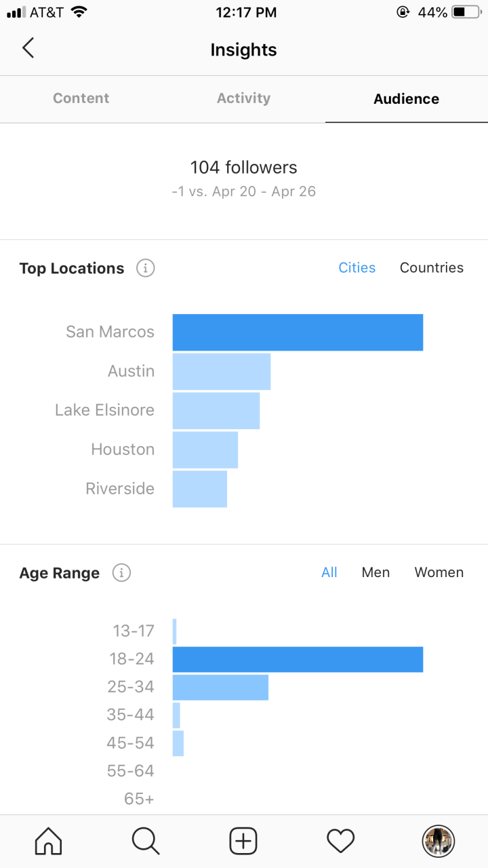Filter age range by Men
The width and height of the screenshot is (488, 868).
tap(375, 572)
